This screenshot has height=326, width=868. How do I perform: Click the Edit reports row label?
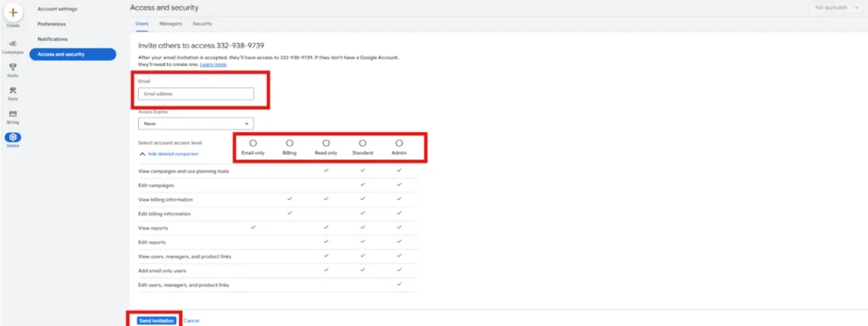[x=152, y=242]
